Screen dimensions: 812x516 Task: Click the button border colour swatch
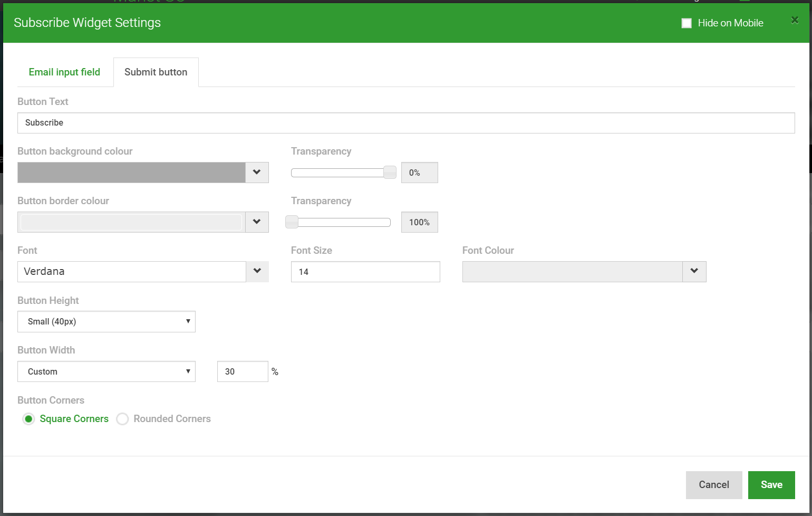(x=131, y=222)
